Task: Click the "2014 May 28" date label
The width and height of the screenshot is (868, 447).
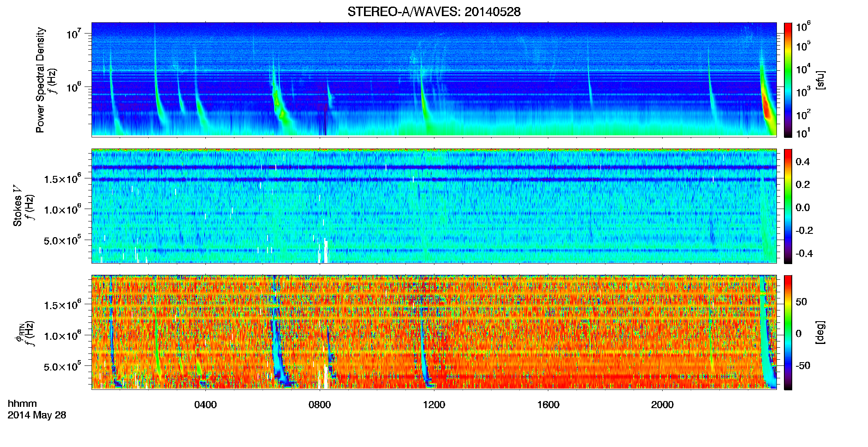Action: pos(37,415)
